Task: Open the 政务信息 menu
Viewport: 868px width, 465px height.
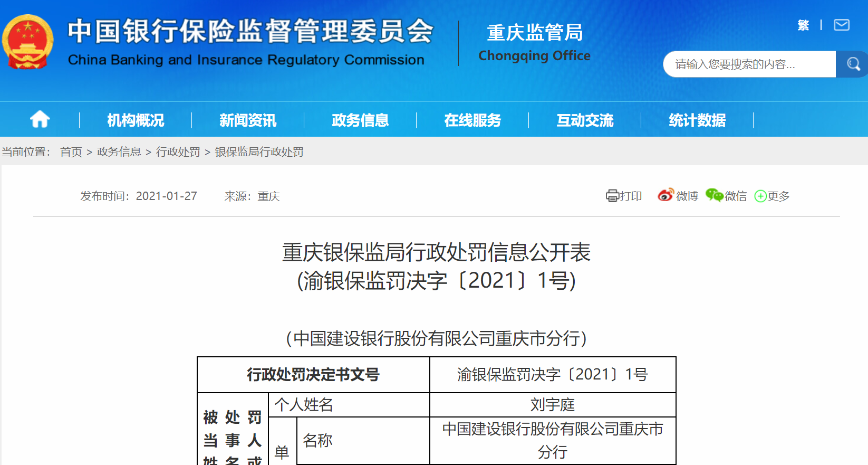Action: [x=360, y=120]
